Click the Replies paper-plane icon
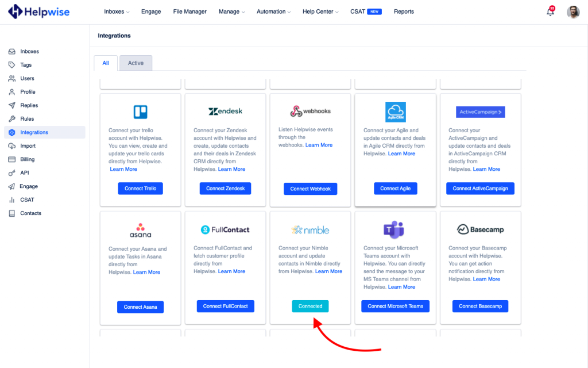The width and height of the screenshot is (588, 368). (x=12, y=106)
